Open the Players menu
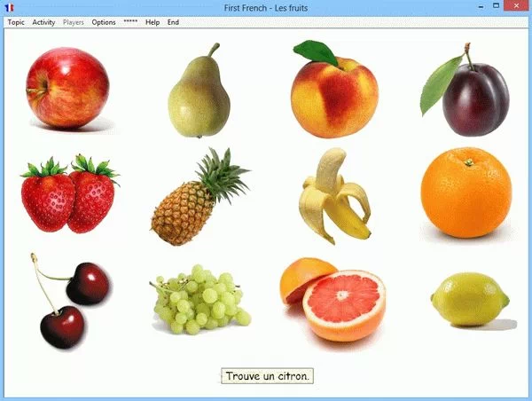 (74, 22)
